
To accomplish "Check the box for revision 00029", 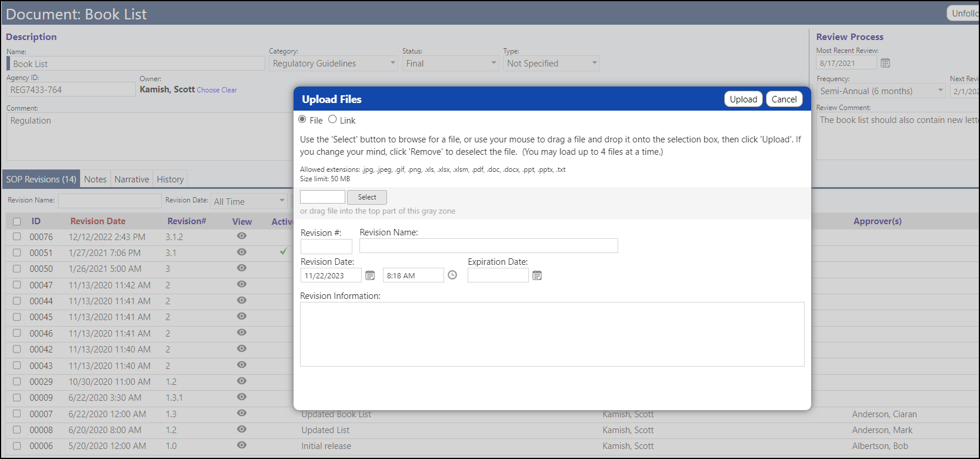I will (x=17, y=381).
